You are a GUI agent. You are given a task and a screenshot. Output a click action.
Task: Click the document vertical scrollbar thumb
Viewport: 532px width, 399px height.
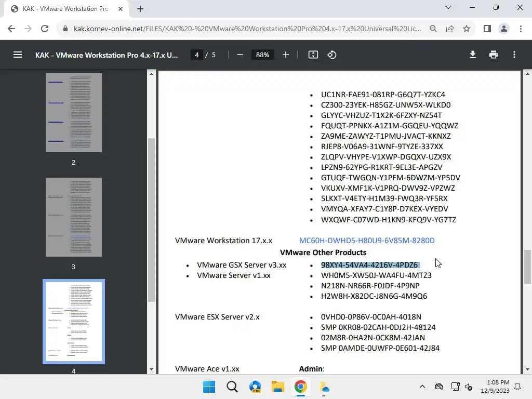pyautogui.click(x=527, y=267)
